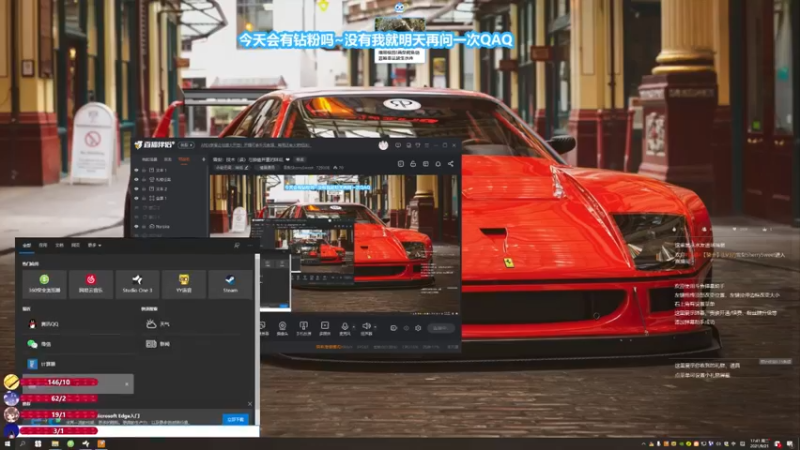Image resolution: width=800 pixels, height=450 pixels.
Task: Switch to 文档 tab in search panel
Action: 59,245
